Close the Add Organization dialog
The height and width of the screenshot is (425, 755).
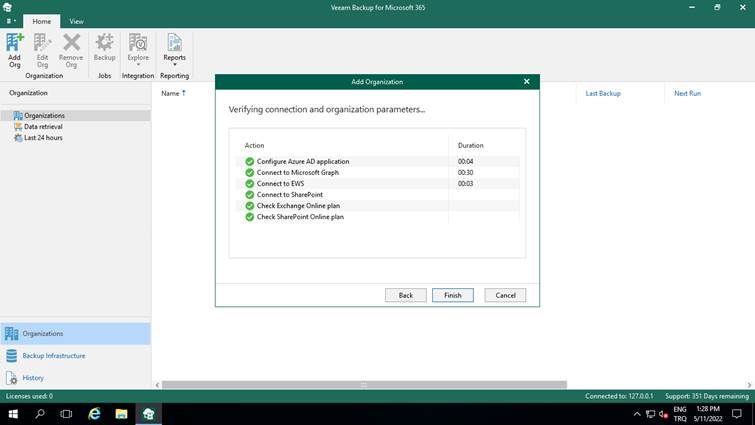[527, 82]
